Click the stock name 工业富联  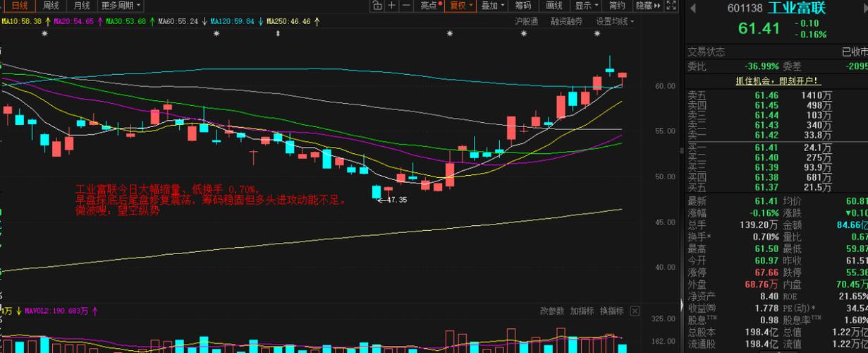pyautogui.click(x=796, y=8)
